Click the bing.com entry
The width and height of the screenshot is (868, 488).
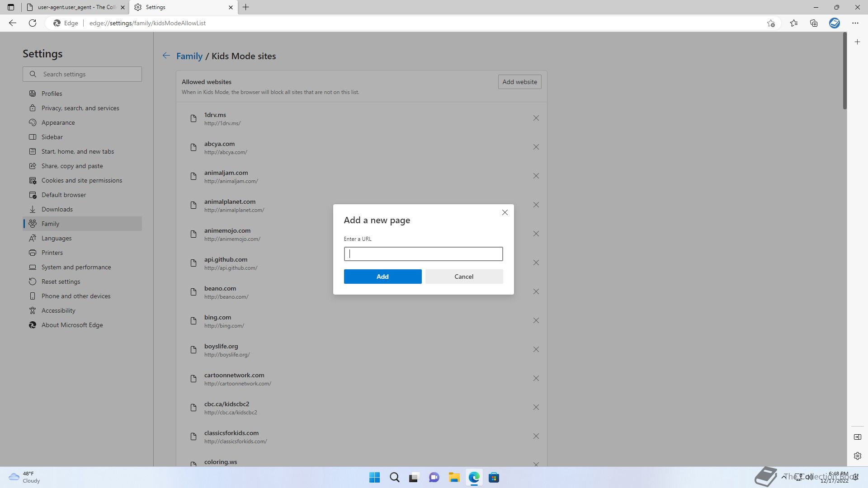point(361,321)
